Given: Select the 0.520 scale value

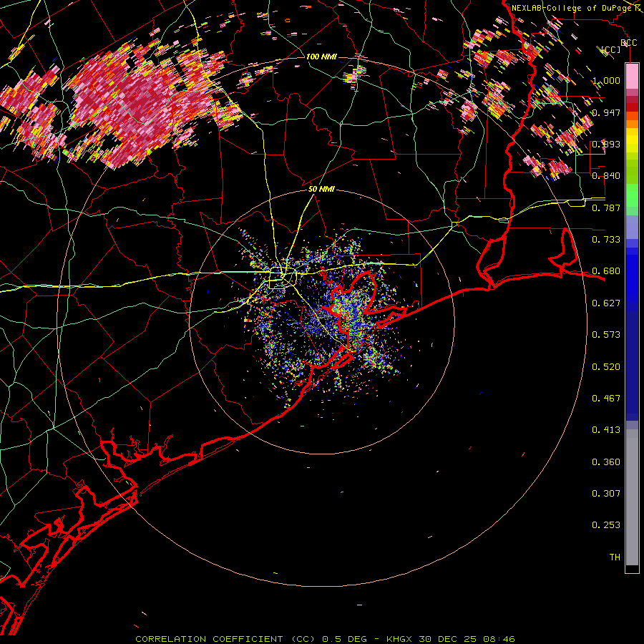Looking at the screenshot, I should (x=606, y=367).
